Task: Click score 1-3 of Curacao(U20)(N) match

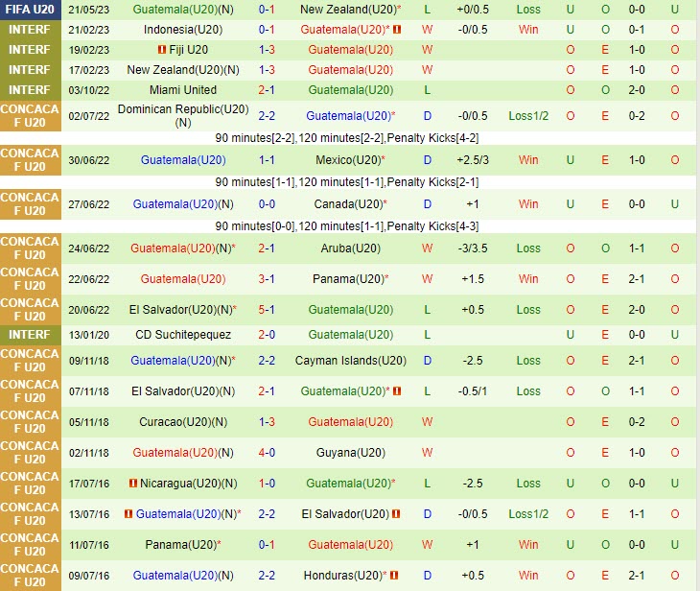Action: [x=267, y=422]
